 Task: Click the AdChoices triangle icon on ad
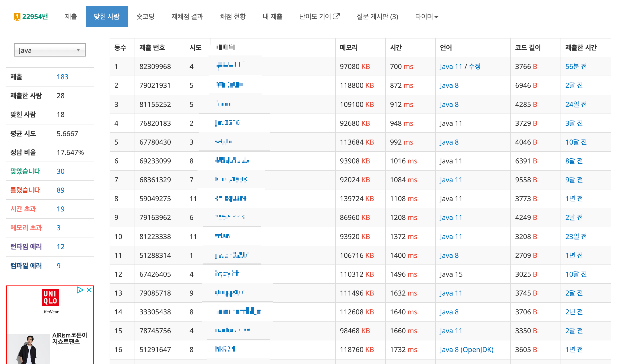pos(80,290)
